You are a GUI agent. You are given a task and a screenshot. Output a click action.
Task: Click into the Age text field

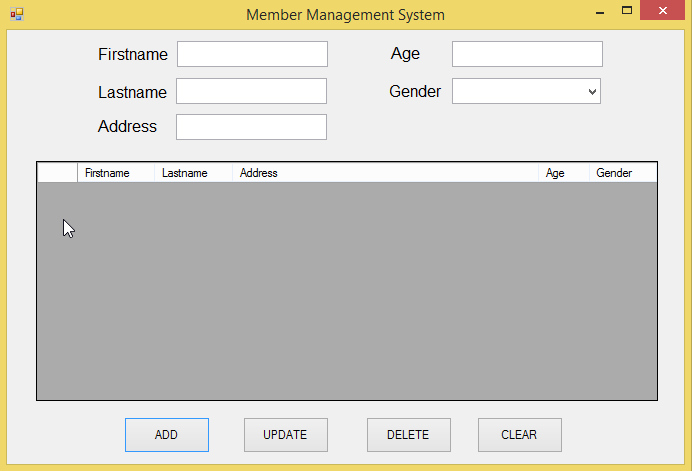527,54
